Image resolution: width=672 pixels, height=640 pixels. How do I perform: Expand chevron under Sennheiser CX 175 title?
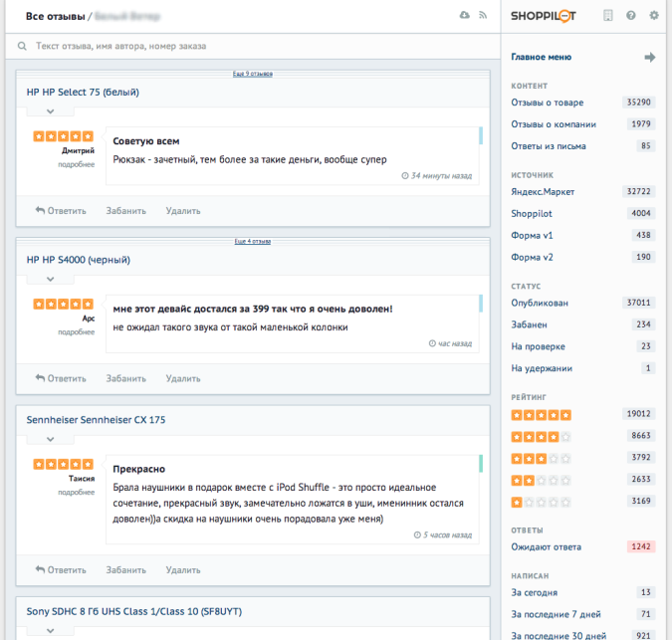click(x=50, y=439)
